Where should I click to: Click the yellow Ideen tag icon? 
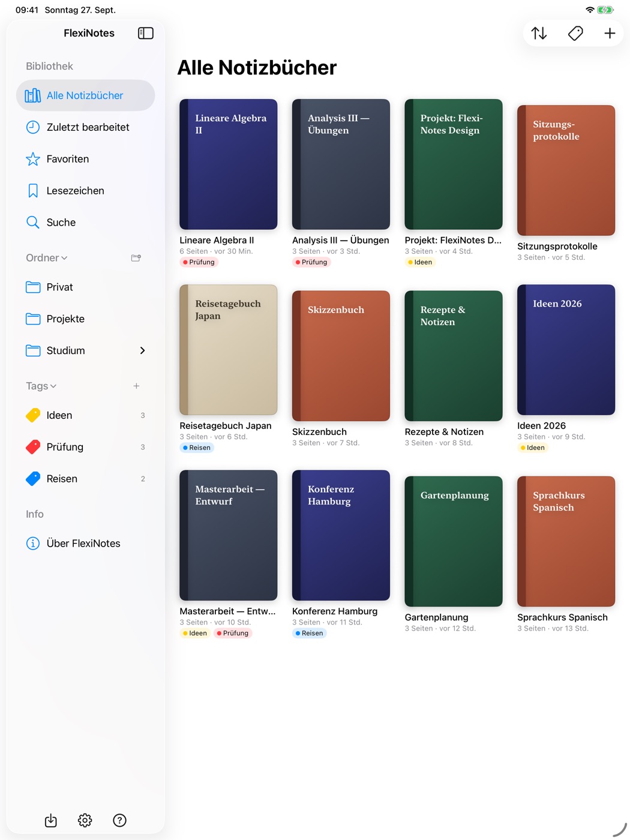[33, 415]
